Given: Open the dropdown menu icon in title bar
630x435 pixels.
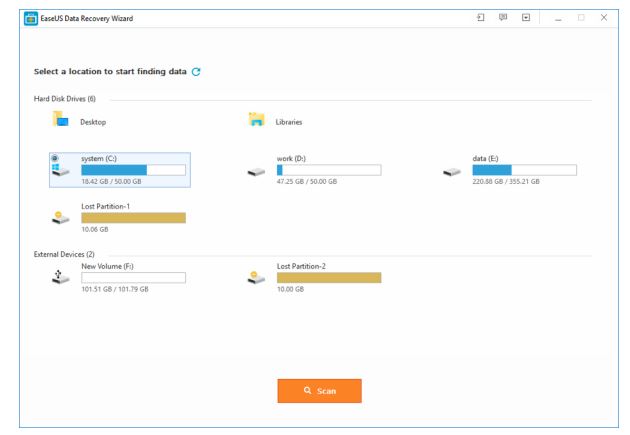Looking at the screenshot, I should tap(526, 17).
